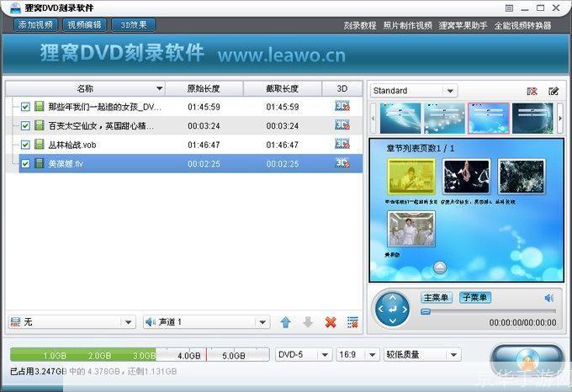The image size is (572, 392).
Task: Select the 丛林枪战.vob file name
Action: [x=72, y=145]
